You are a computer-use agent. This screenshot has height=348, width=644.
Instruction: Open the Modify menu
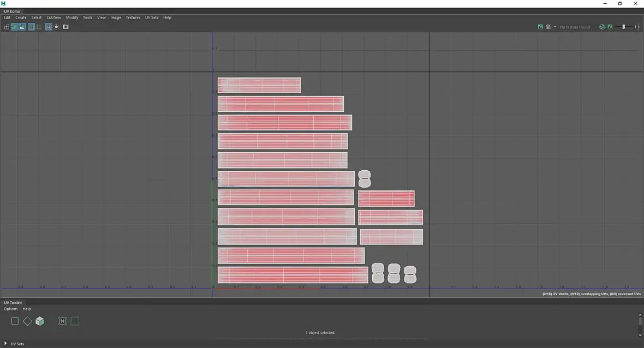click(x=72, y=17)
